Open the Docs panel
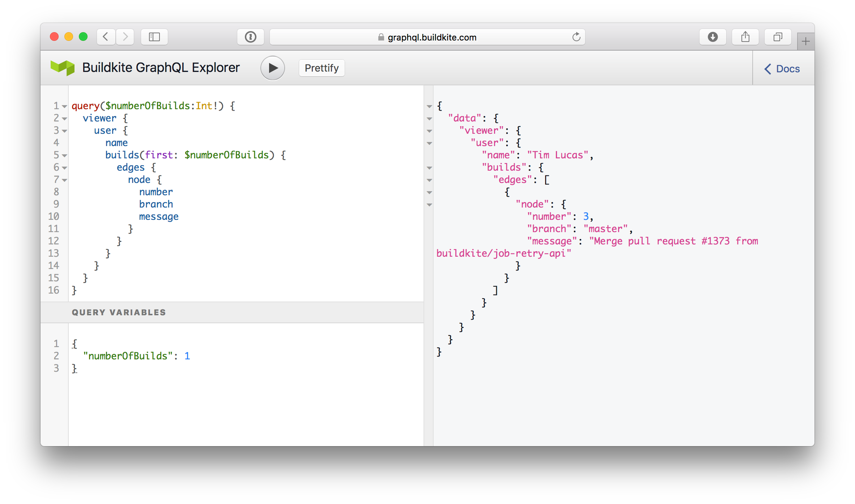The height and width of the screenshot is (504, 855). coord(782,69)
